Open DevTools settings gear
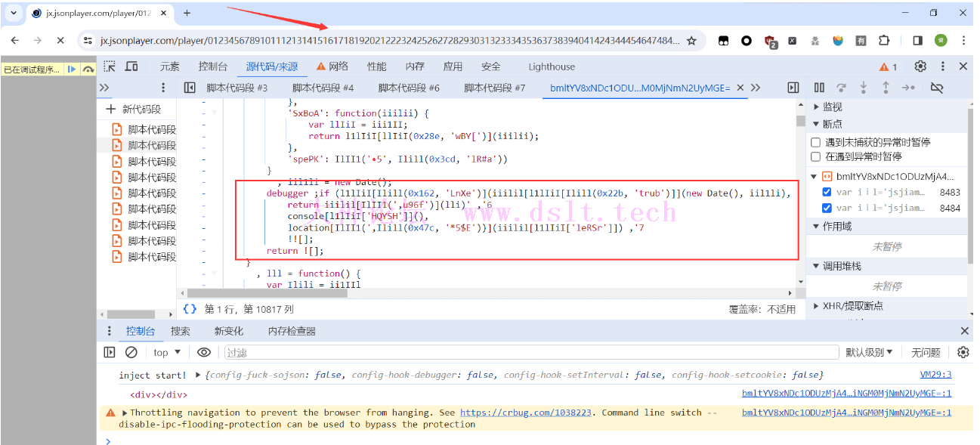This screenshot has height=445, width=980. tap(920, 66)
